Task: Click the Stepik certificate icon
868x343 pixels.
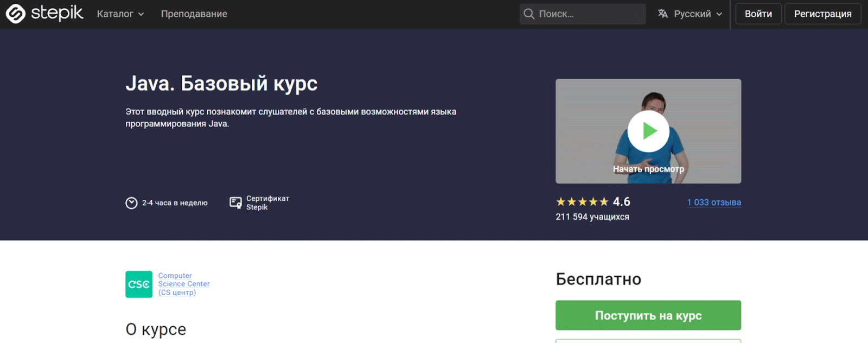Action: tap(235, 203)
